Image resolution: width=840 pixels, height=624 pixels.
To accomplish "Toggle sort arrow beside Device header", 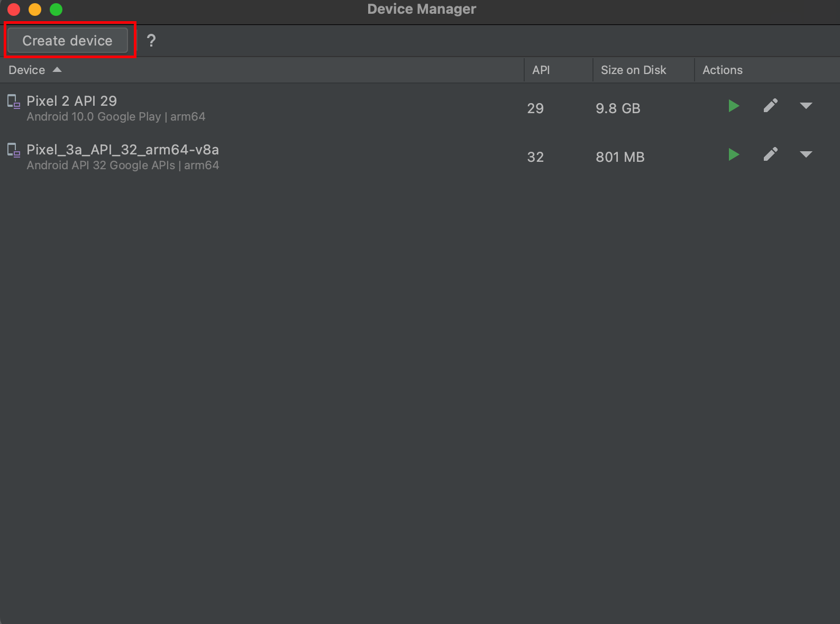I will [57, 70].
